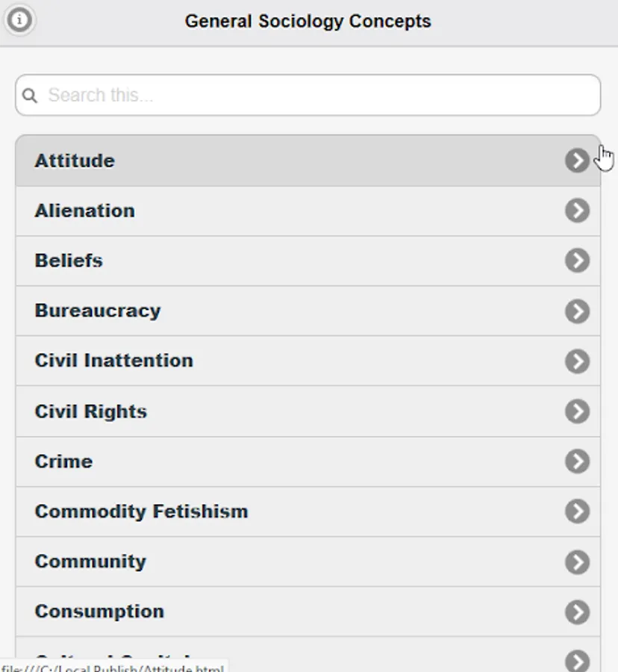
Task: Click the arrow icon beside Civil Rights
Action: coord(577,411)
